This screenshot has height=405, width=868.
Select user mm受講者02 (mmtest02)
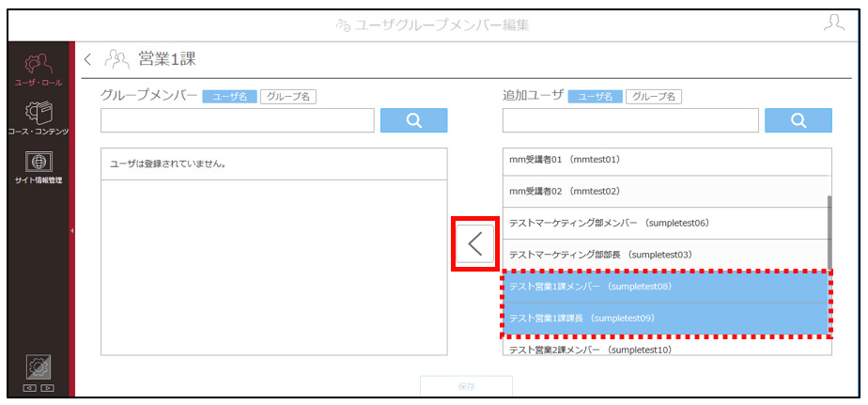[x=667, y=192]
